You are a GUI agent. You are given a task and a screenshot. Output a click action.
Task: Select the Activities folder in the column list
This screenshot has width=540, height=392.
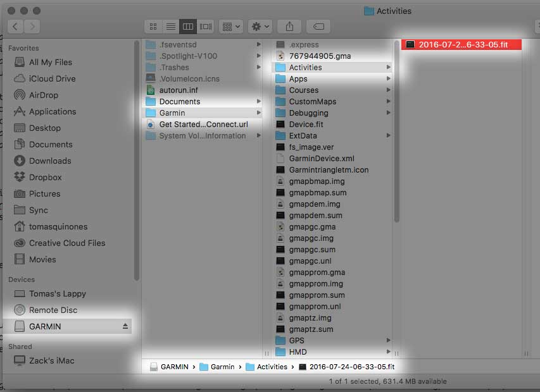tap(333, 68)
